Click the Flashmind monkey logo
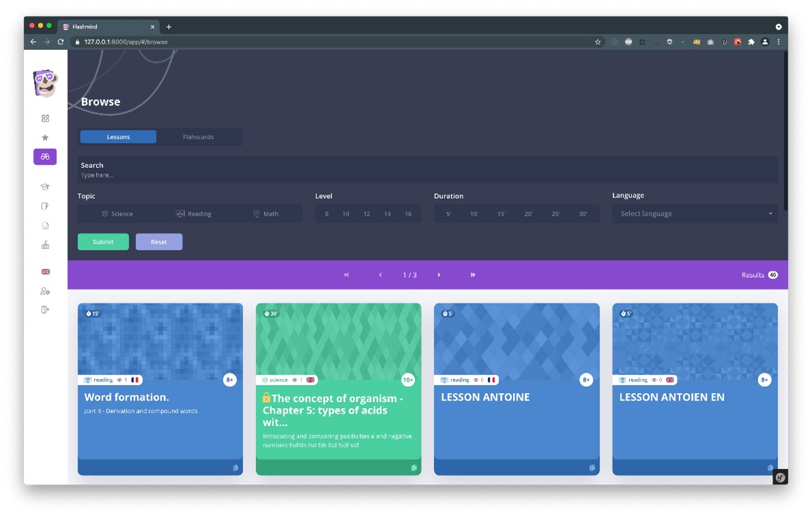This screenshot has width=812, height=516. pos(45,83)
